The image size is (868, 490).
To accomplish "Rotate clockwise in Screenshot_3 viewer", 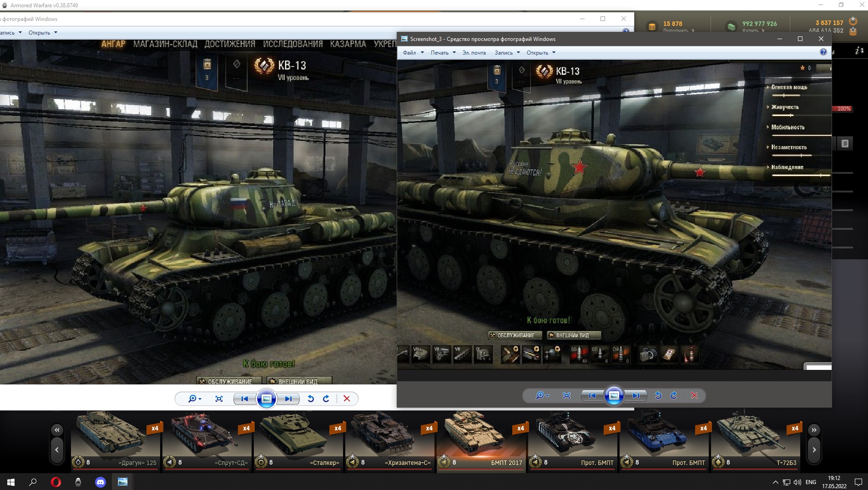I will click(674, 395).
